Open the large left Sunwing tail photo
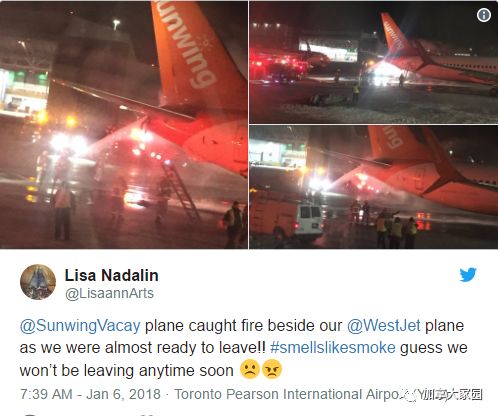The width and height of the screenshot is (498, 416). pos(124,125)
